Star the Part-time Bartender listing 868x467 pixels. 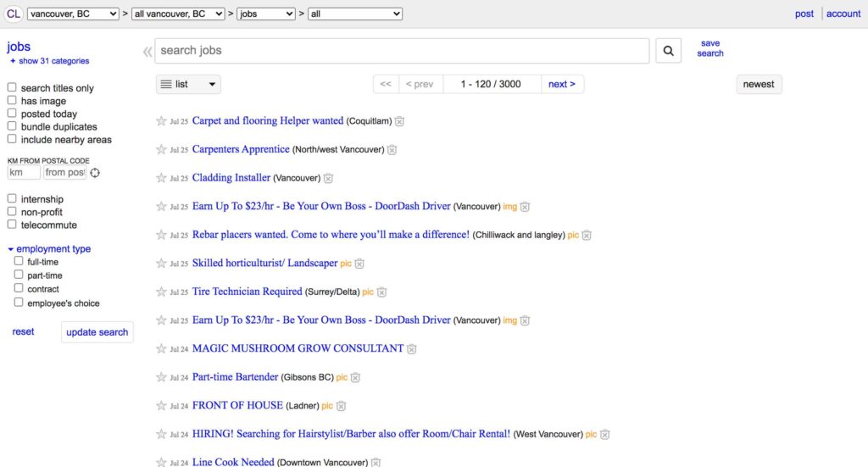[161, 377]
